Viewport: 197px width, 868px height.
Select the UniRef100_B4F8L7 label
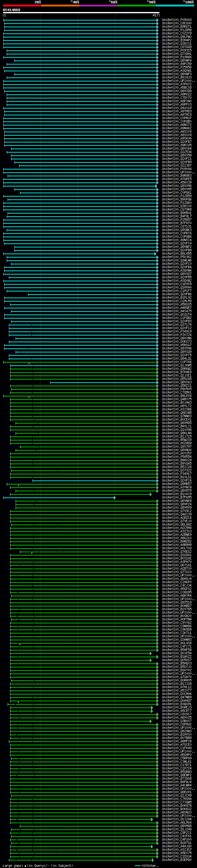tap(177, 216)
